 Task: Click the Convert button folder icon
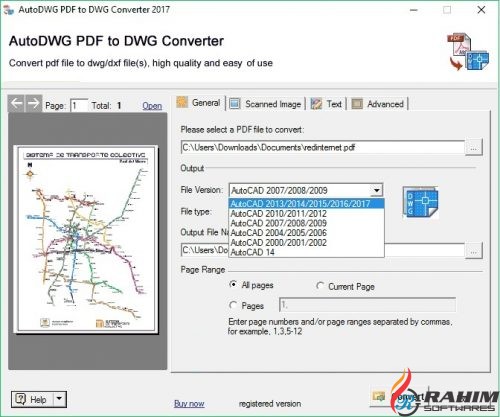point(379,396)
